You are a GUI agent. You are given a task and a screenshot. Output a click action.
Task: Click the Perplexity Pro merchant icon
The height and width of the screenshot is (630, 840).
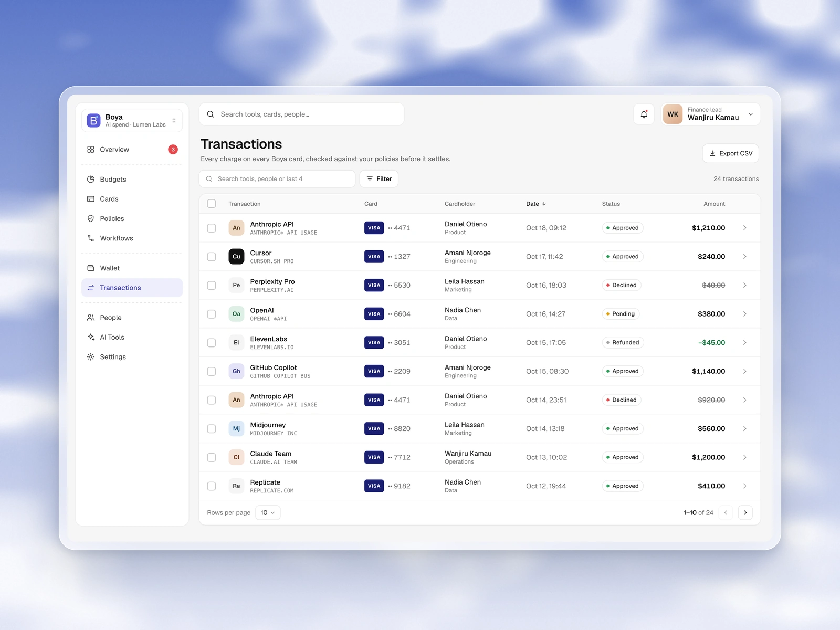(x=236, y=285)
